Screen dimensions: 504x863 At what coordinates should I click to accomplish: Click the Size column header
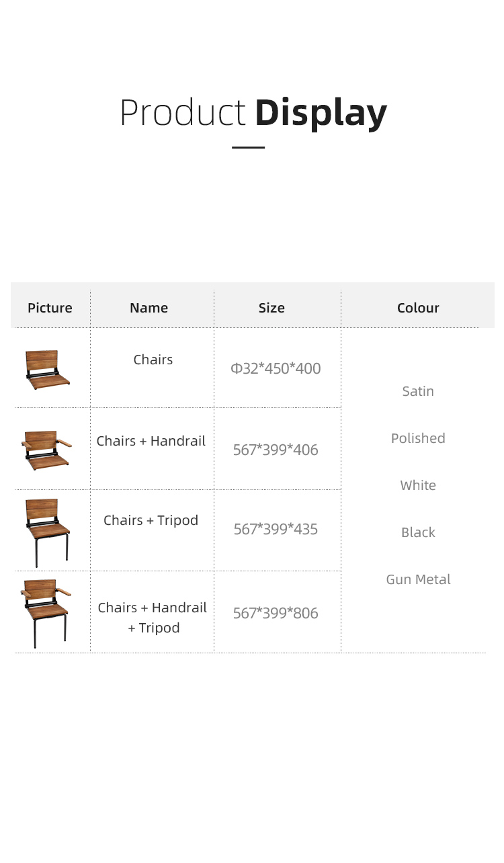click(x=271, y=308)
